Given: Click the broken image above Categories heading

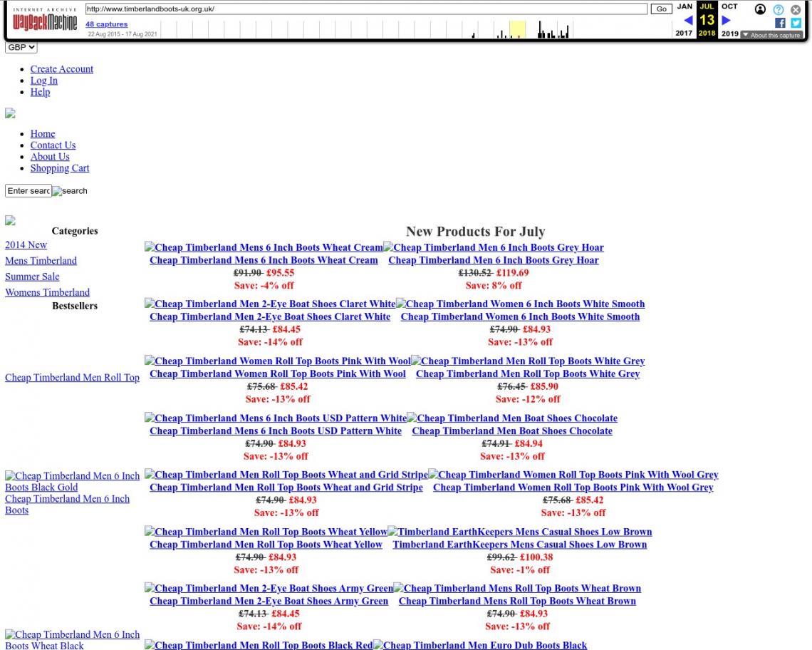Looking at the screenshot, I should (x=11, y=220).
